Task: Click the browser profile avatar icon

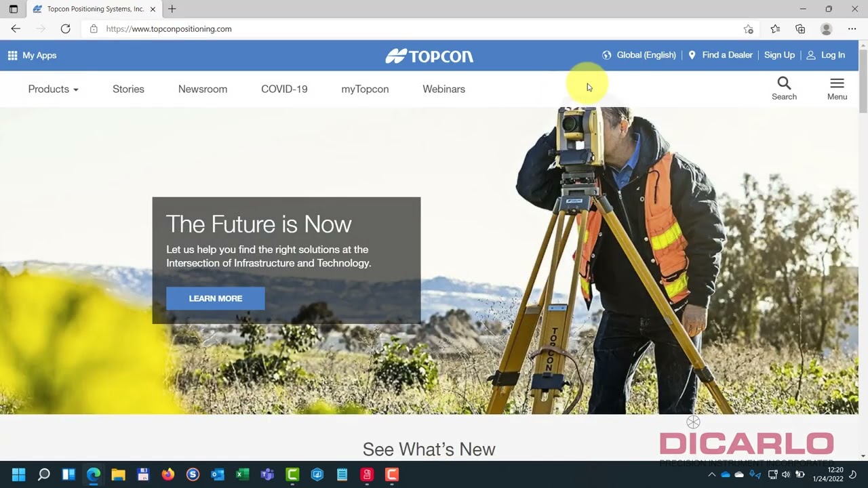Action: [826, 28]
